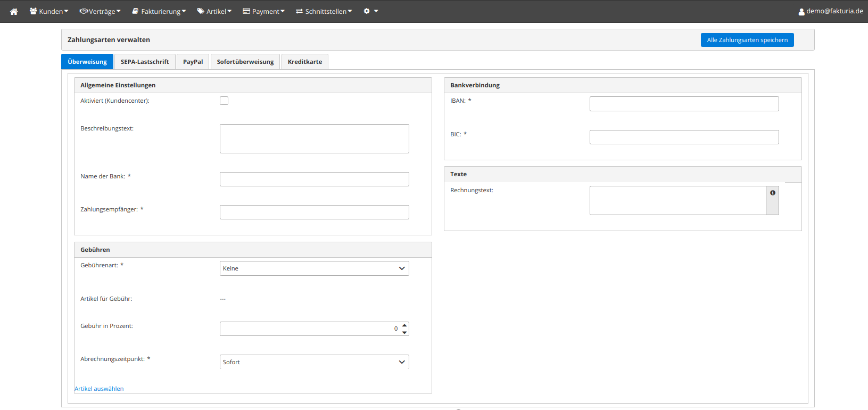Click the info icon beside Rechnungstext
This screenshot has width=868, height=410.
(x=772, y=193)
